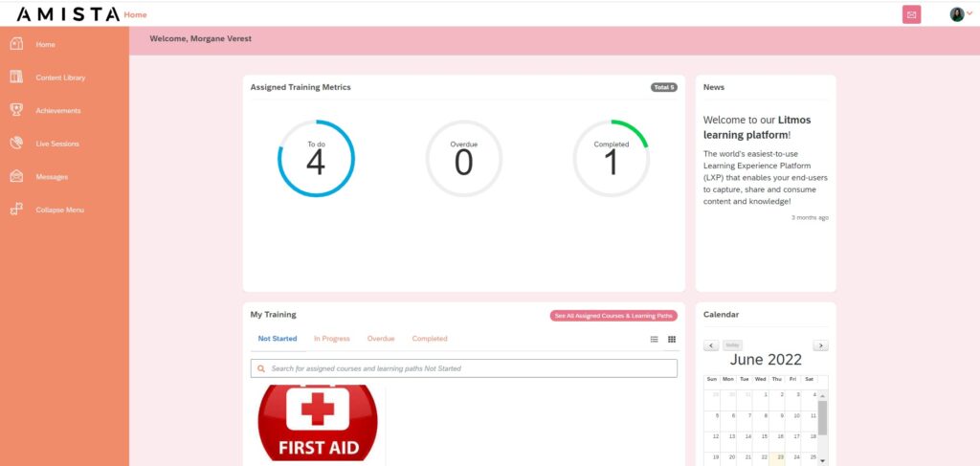Click the Collapse Menu icon

click(x=16, y=210)
